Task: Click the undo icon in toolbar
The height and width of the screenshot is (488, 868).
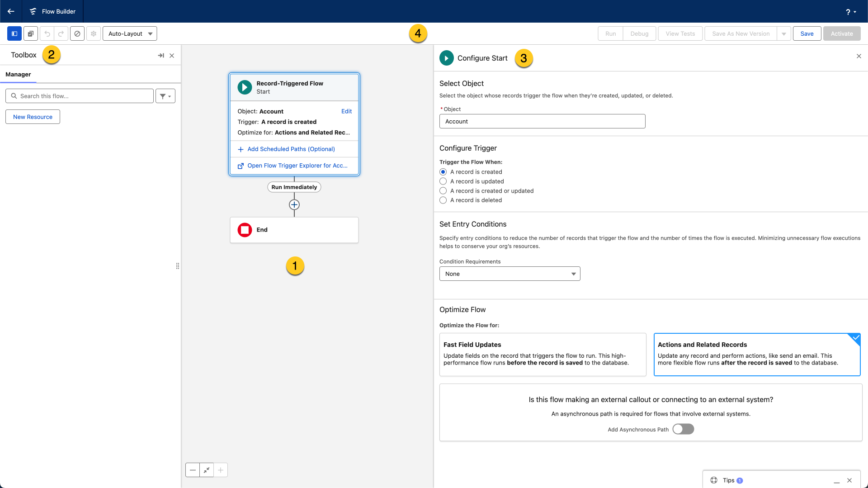Action: pos(47,33)
